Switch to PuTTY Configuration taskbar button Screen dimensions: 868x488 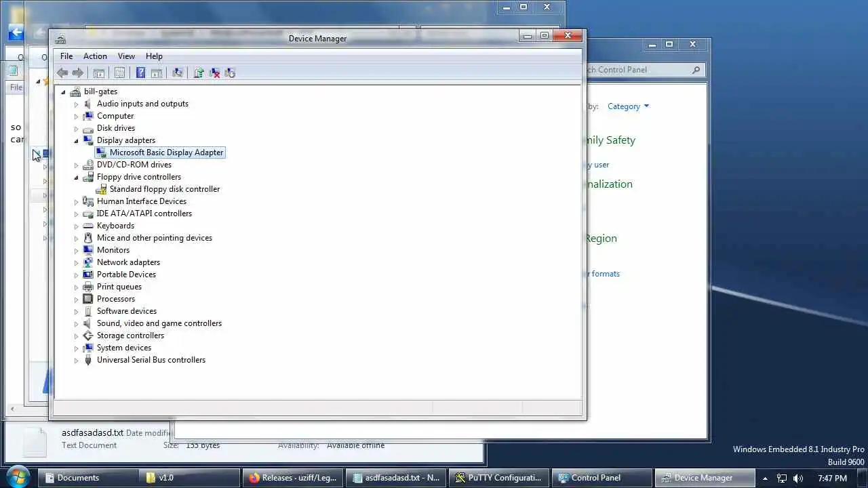click(499, 478)
